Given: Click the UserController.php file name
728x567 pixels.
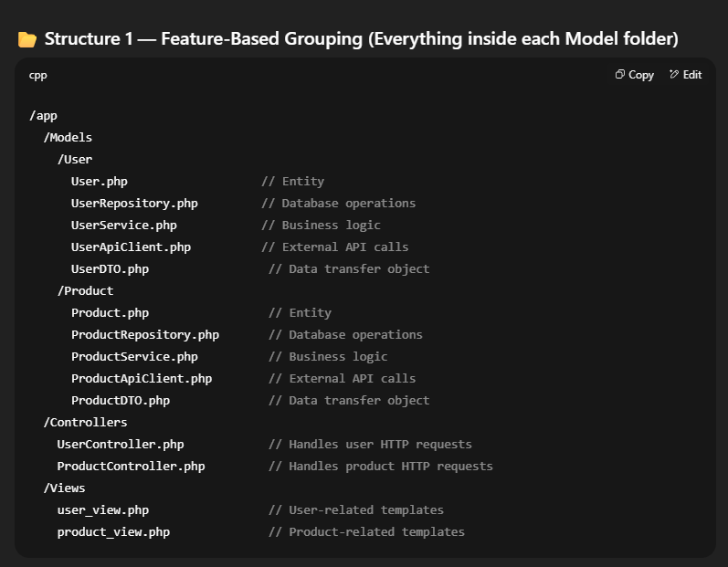Looking at the screenshot, I should [x=121, y=445].
